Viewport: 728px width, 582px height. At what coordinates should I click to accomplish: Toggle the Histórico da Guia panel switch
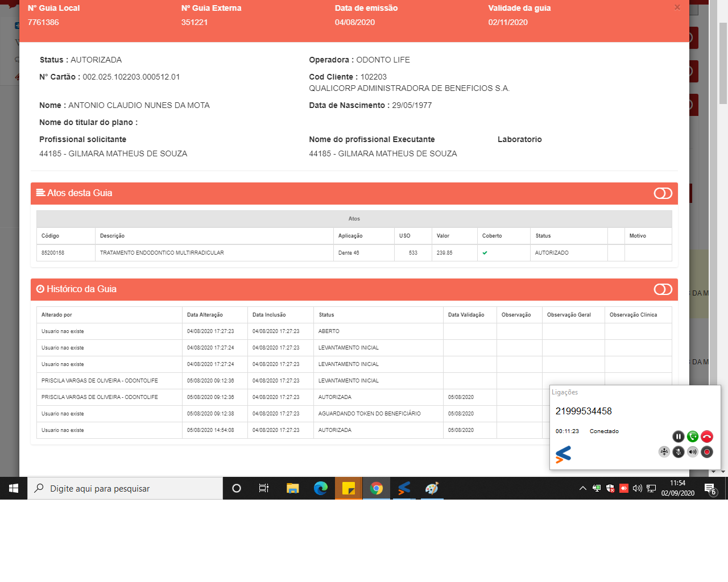coord(663,289)
